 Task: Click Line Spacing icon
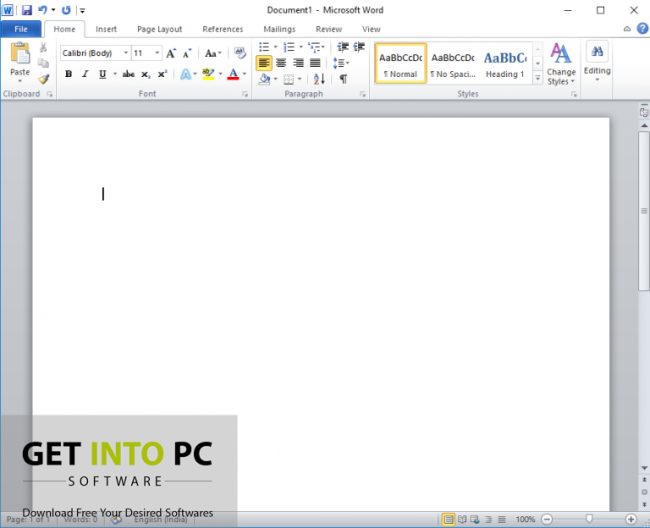pyautogui.click(x=339, y=63)
